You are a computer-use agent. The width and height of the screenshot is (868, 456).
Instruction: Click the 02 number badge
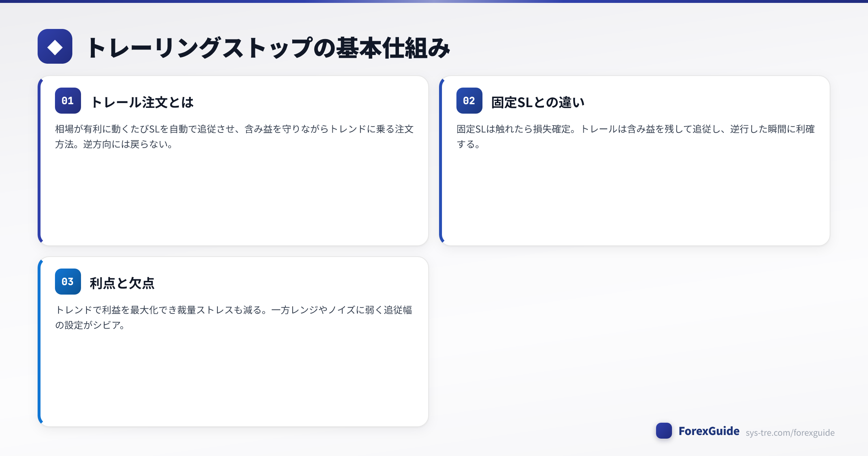(469, 101)
